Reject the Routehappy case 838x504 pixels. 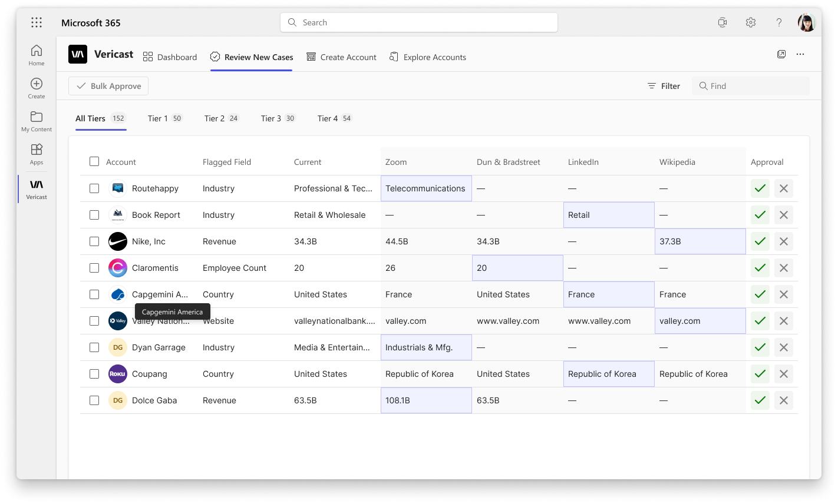click(784, 188)
